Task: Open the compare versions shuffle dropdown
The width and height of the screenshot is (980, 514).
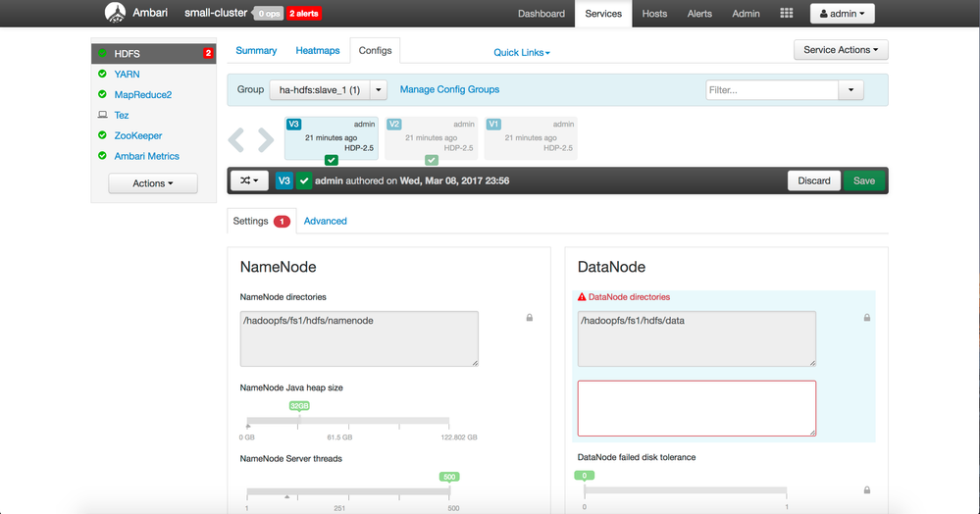Action: click(249, 180)
